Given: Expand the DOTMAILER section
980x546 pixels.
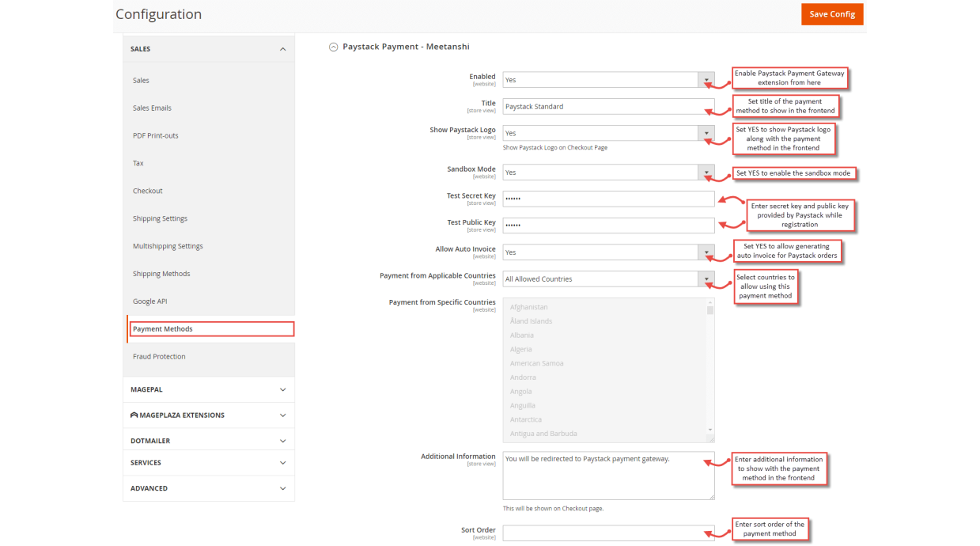Looking at the screenshot, I should (209, 441).
